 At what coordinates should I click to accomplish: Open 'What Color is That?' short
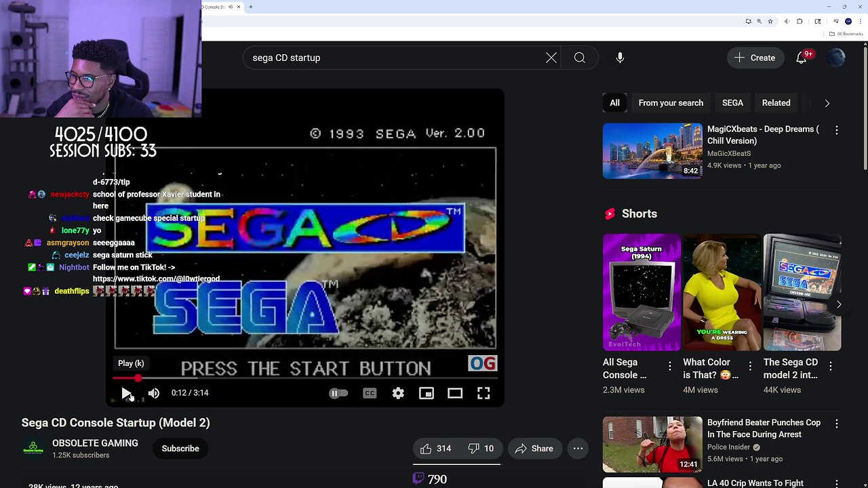point(722,292)
